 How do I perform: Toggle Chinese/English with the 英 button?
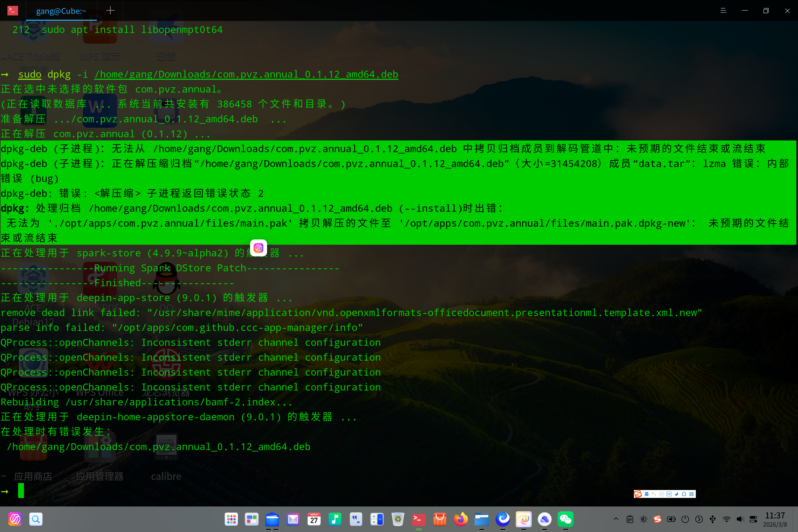pyautogui.click(x=647, y=494)
